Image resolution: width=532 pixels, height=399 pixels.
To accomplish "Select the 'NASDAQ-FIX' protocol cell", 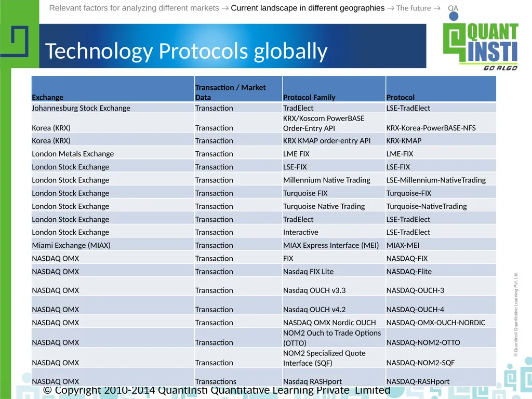I will click(441, 258).
